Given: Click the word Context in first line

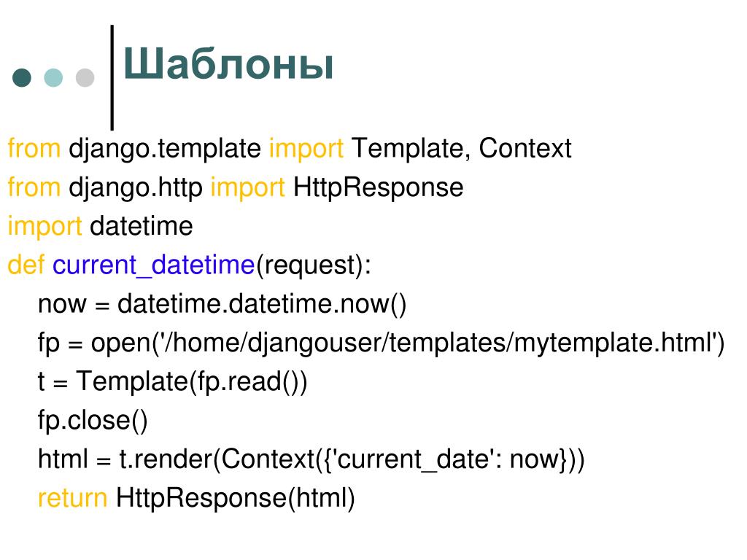Looking at the screenshot, I should [525, 149].
